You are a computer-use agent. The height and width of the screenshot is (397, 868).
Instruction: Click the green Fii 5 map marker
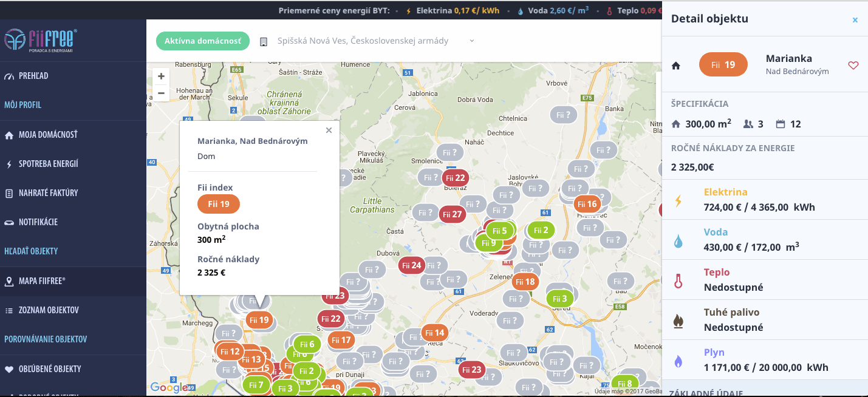click(499, 231)
